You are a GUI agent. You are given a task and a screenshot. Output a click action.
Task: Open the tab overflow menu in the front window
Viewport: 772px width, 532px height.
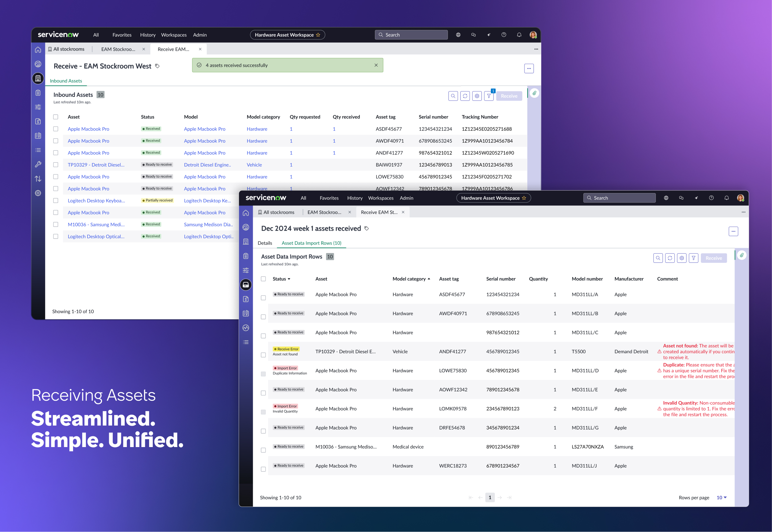[x=743, y=212]
